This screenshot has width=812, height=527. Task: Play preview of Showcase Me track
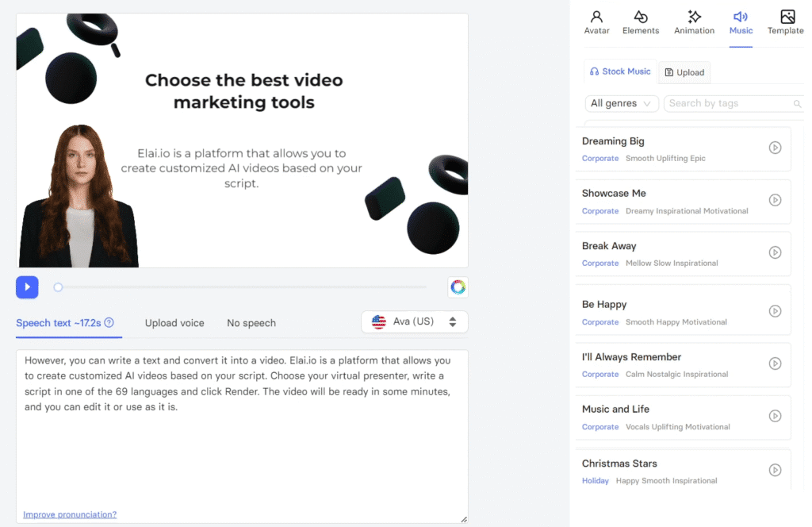775,200
